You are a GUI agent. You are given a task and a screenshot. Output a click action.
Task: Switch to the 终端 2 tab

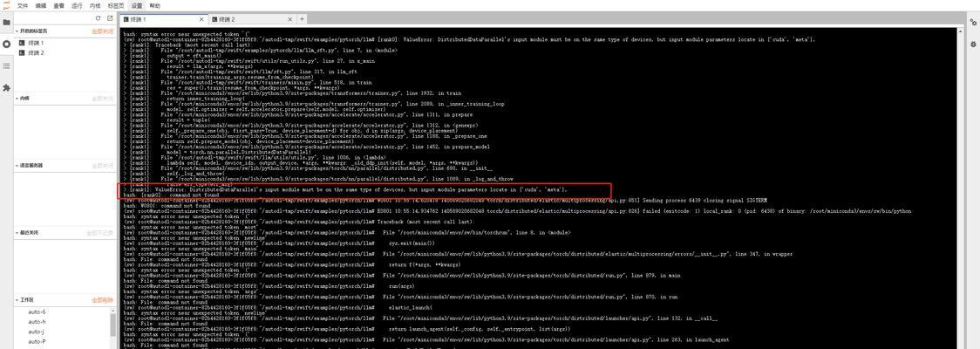(253, 19)
